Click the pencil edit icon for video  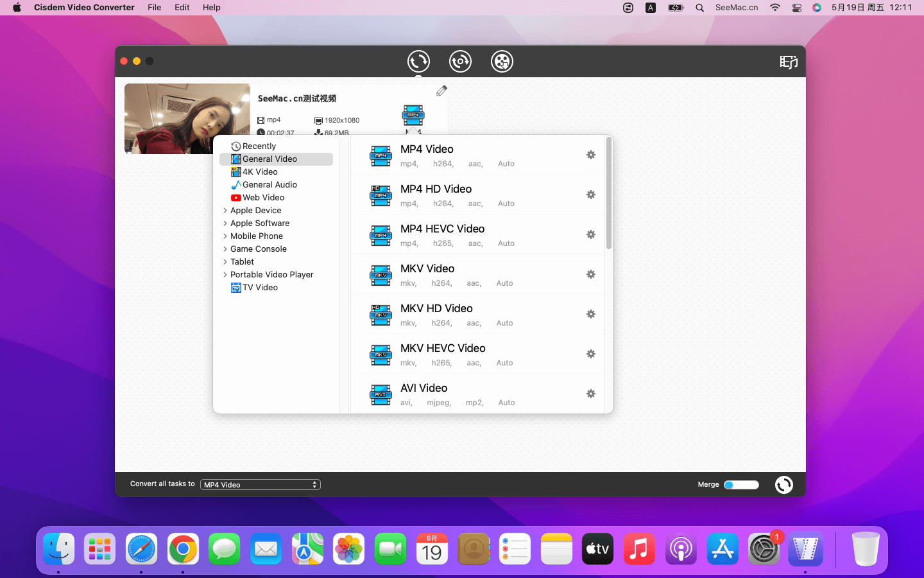441,91
